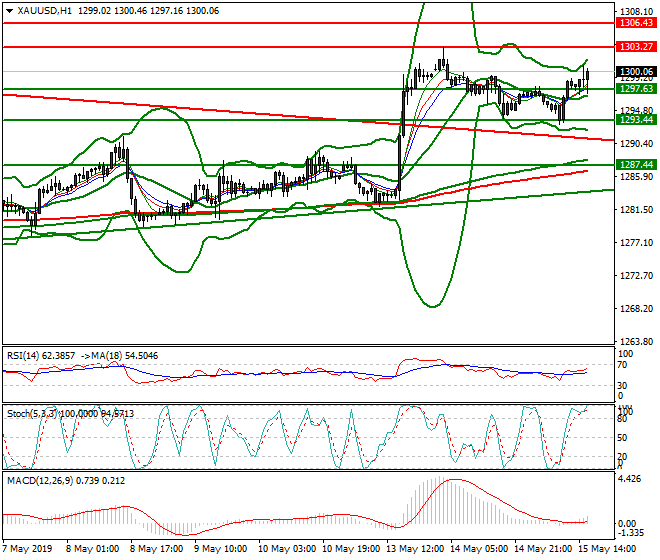Click the '15 May 14:00' time axis label
The image size is (660, 560).
coord(607,549)
